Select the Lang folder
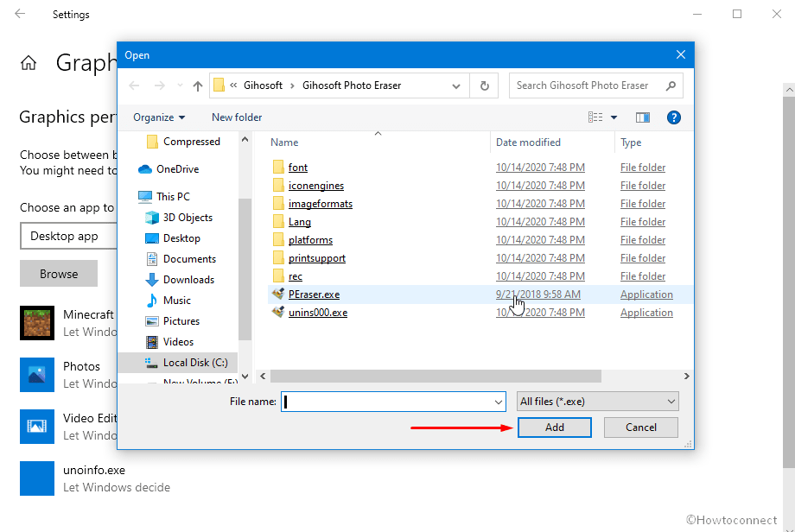 [299, 222]
